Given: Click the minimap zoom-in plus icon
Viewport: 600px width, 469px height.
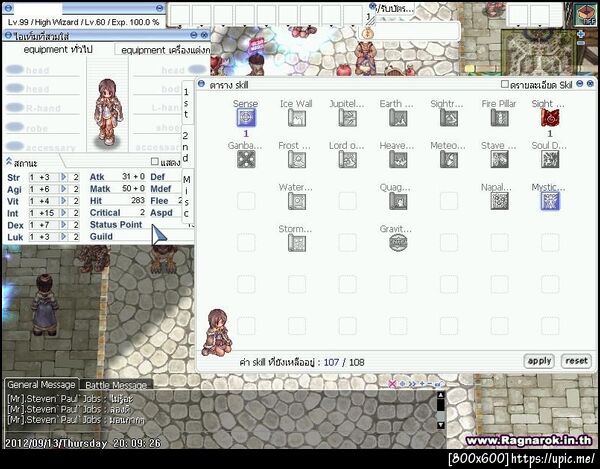Looking at the screenshot, I should (x=580, y=34).
